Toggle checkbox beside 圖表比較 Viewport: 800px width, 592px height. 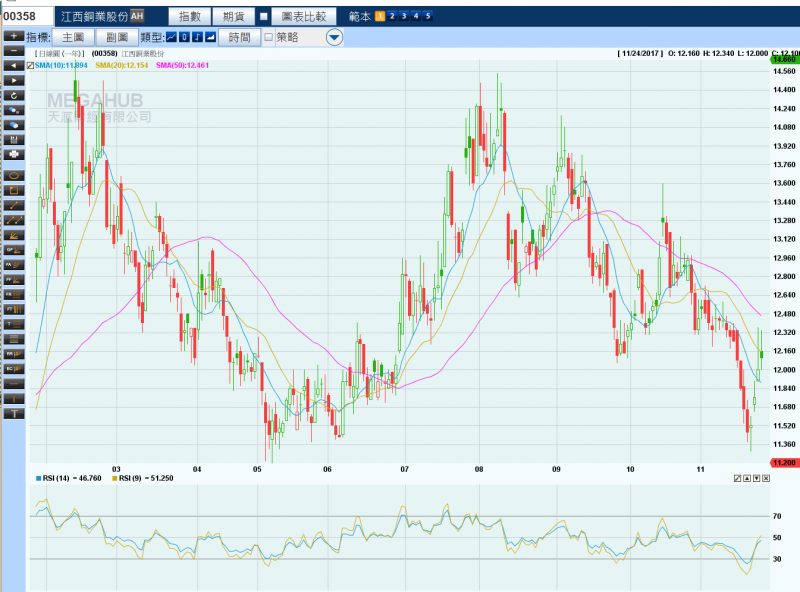click(264, 16)
